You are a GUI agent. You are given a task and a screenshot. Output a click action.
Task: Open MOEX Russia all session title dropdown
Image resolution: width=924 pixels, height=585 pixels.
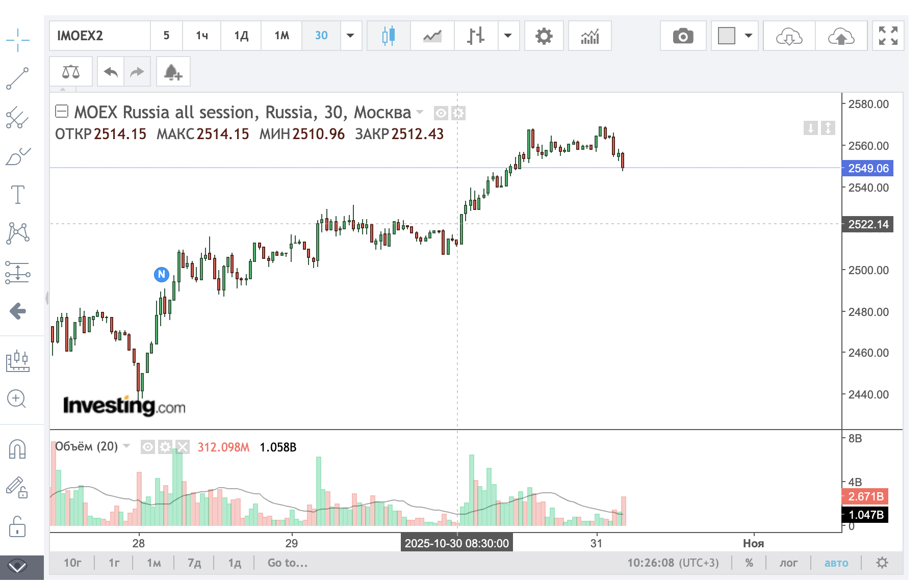point(420,112)
